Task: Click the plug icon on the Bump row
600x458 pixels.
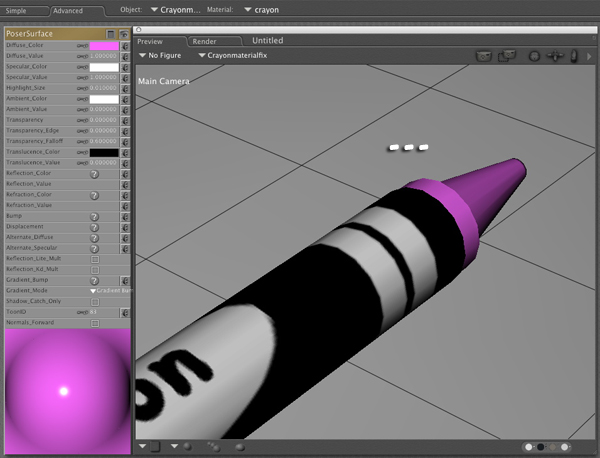Action: point(125,217)
